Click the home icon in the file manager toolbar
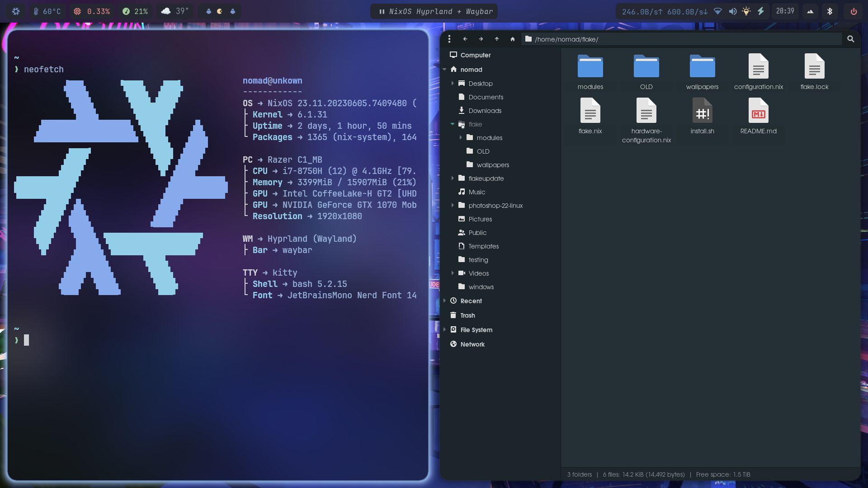The width and height of the screenshot is (868, 488). [512, 39]
